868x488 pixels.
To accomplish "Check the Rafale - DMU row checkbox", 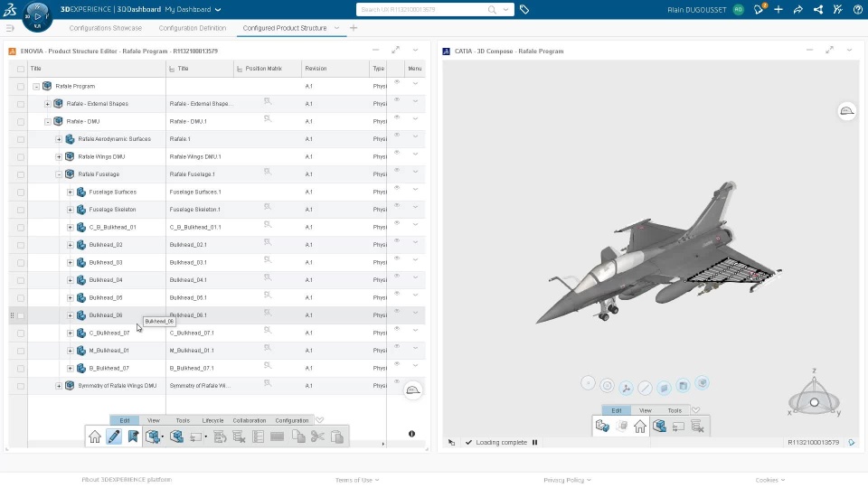I will point(21,122).
